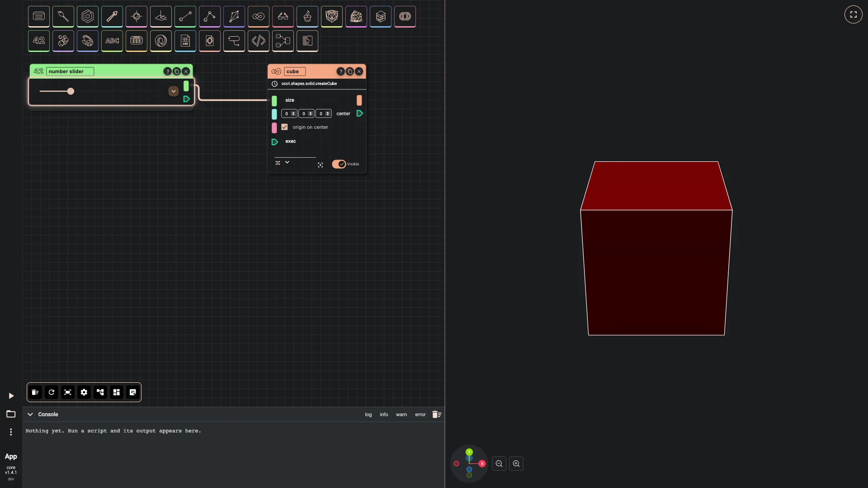The image size is (868, 488).
Task: Edit the number slider node title
Action: (70, 71)
